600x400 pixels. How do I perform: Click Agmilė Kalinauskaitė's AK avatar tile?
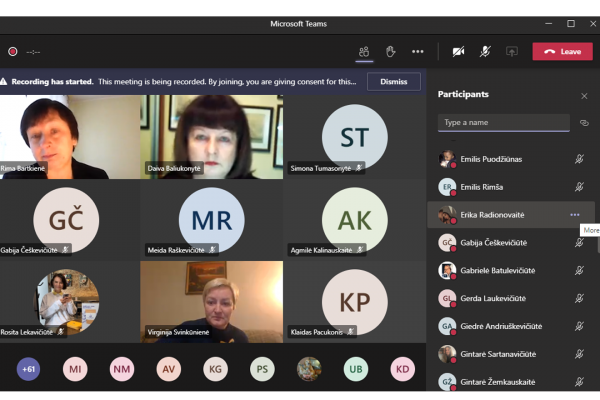coord(355,220)
